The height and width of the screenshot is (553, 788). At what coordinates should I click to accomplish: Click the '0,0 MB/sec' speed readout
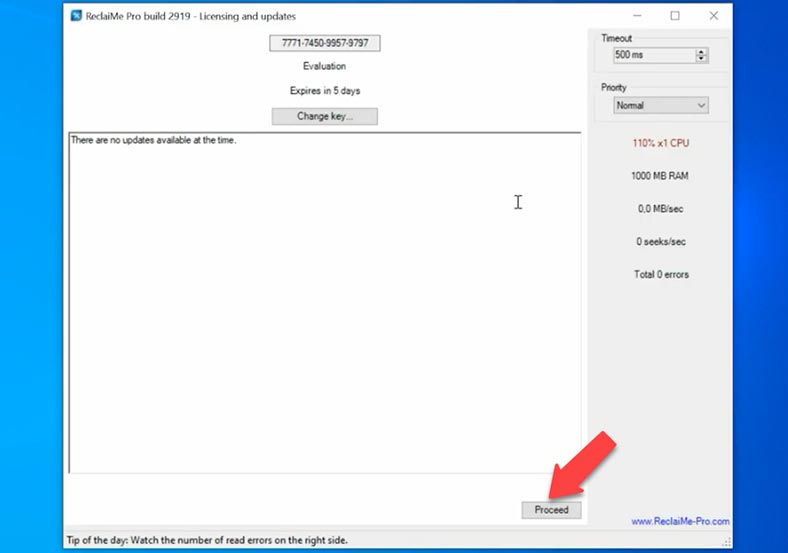point(660,209)
